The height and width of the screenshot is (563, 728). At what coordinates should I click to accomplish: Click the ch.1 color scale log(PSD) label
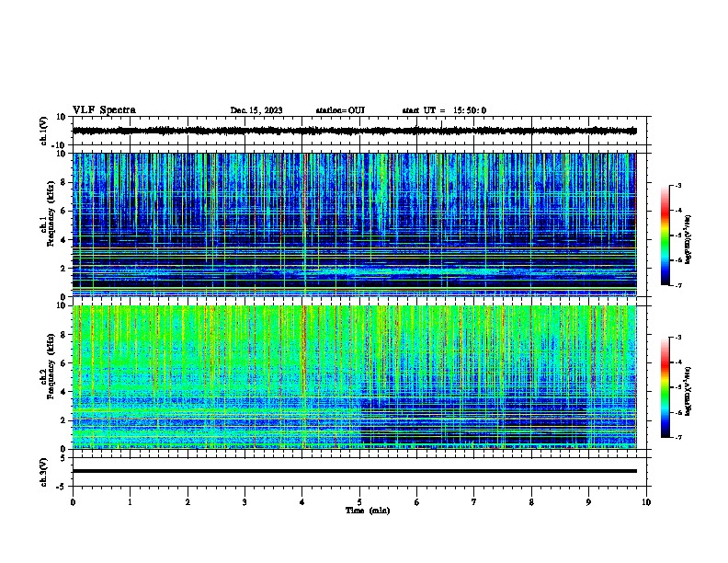[688, 240]
